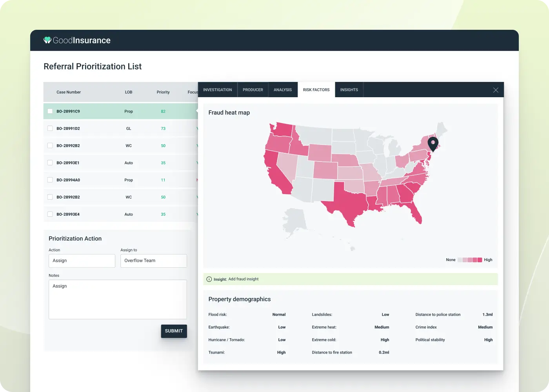Viewport: 549px width, 392px height.
Task: Sort by the Priority column header
Action: click(163, 92)
